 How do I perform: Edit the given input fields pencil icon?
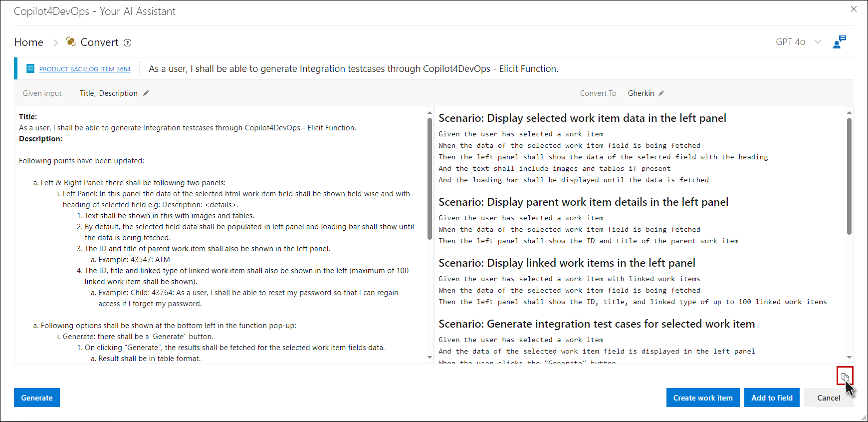click(x=146, y=93)
